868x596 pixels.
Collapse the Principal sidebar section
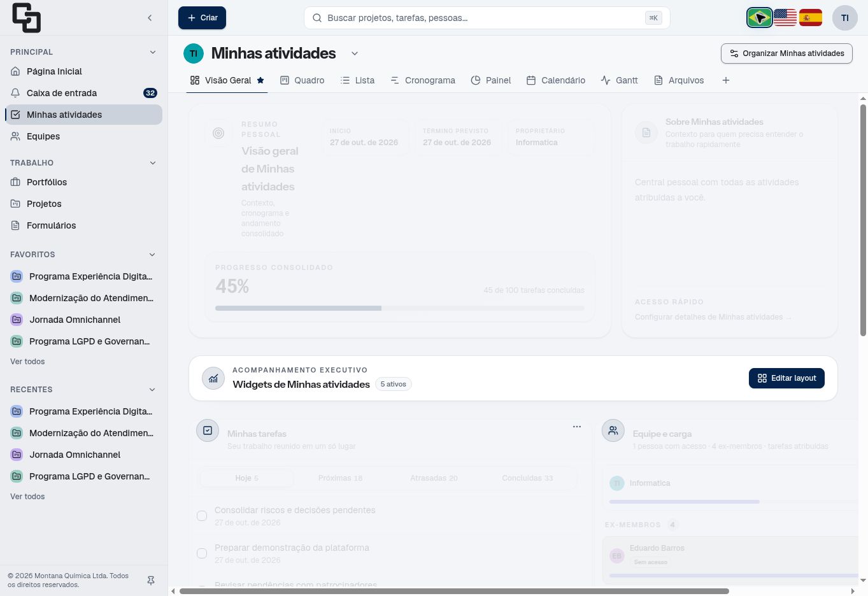153,52
